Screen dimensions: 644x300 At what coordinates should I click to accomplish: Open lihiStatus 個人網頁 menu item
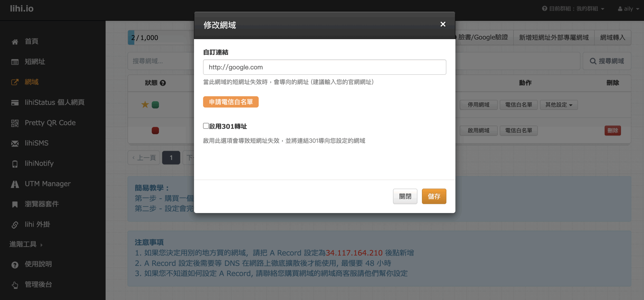(x=54, y=103)
